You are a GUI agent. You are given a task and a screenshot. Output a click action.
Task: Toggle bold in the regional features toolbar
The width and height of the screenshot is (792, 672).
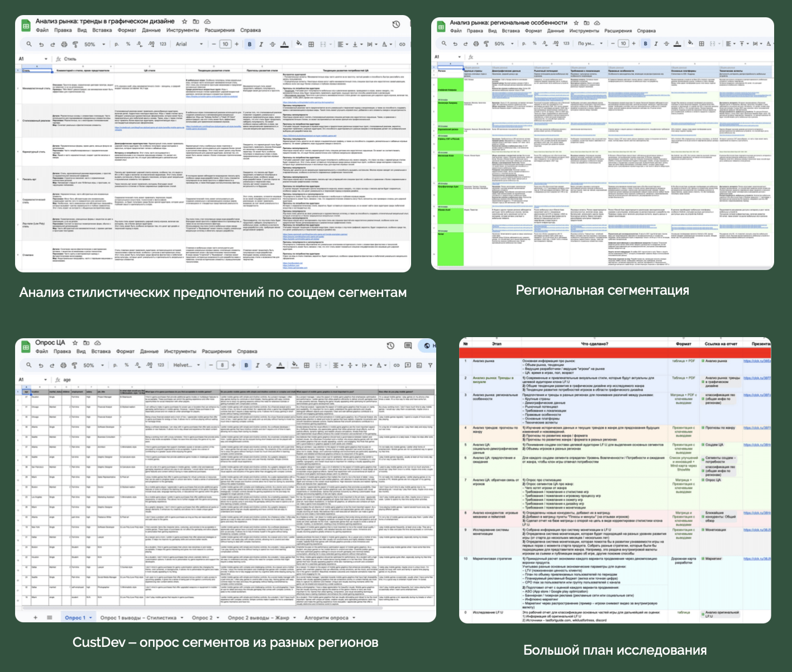pos(646,44)
